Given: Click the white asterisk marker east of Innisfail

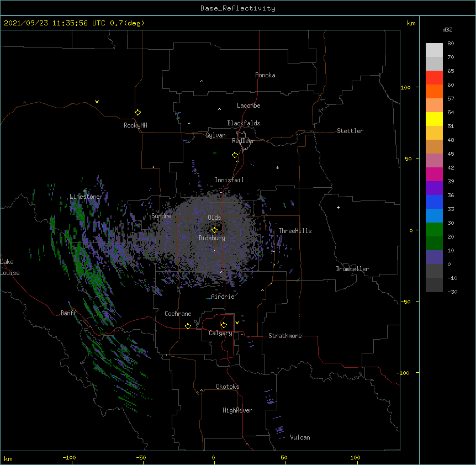Looking at the screenshot, I should pyautogui.click(x=277, y=167).
